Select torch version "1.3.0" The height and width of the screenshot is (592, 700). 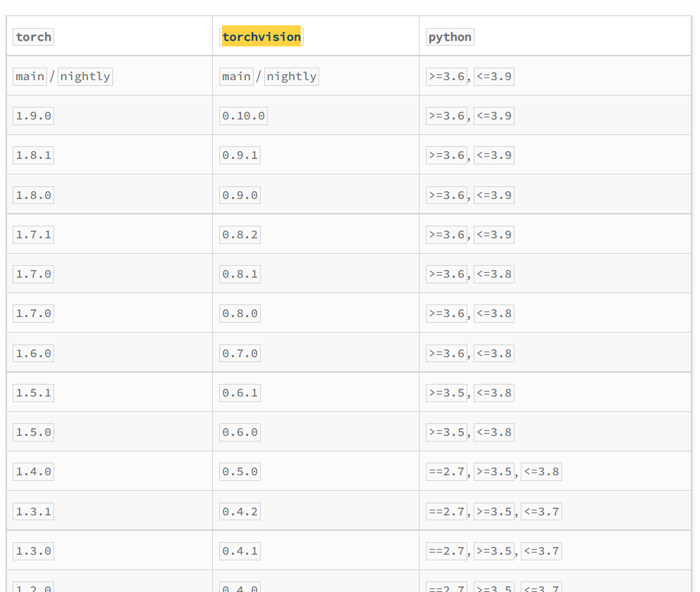tap(34, 551)
